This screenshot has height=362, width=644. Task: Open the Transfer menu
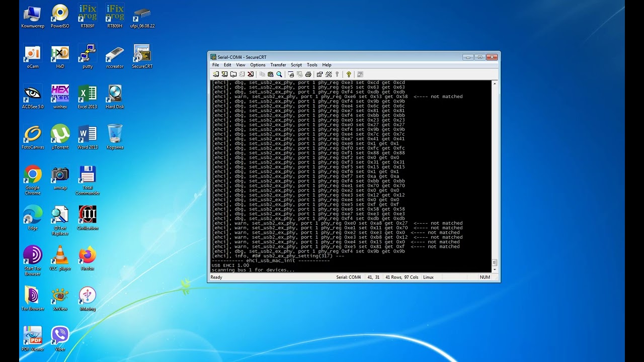tap(278, 65)
